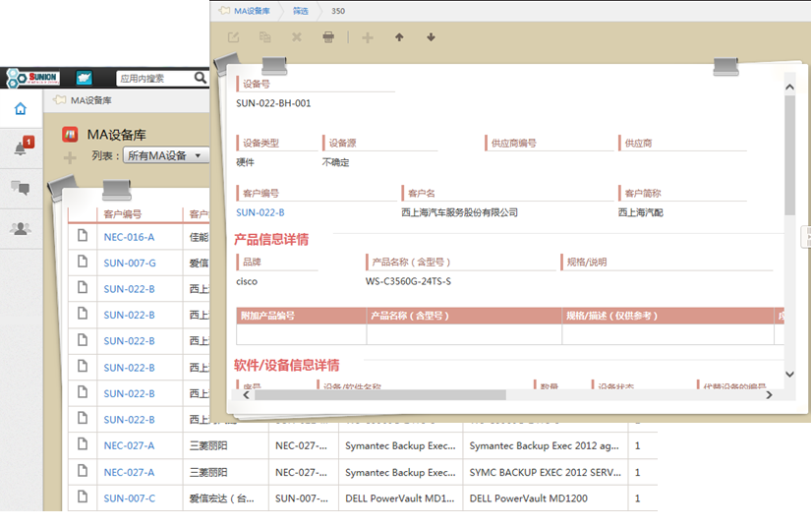Click the SUNION logo
812x527 pixels.
tap(33, 78)
